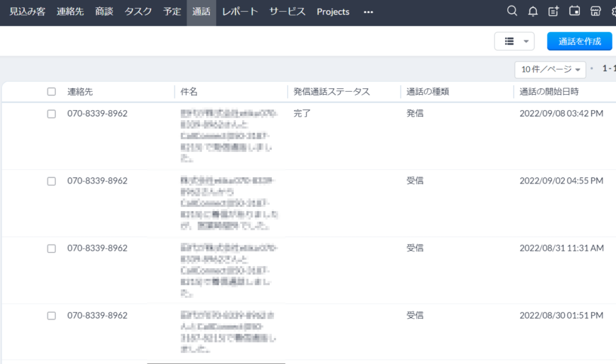Viewport: 616px width, 364px height.
Task: Open contact 070-8339-8962 in 08/31 row
Action: pyautogui.click(x=97, y=248)
